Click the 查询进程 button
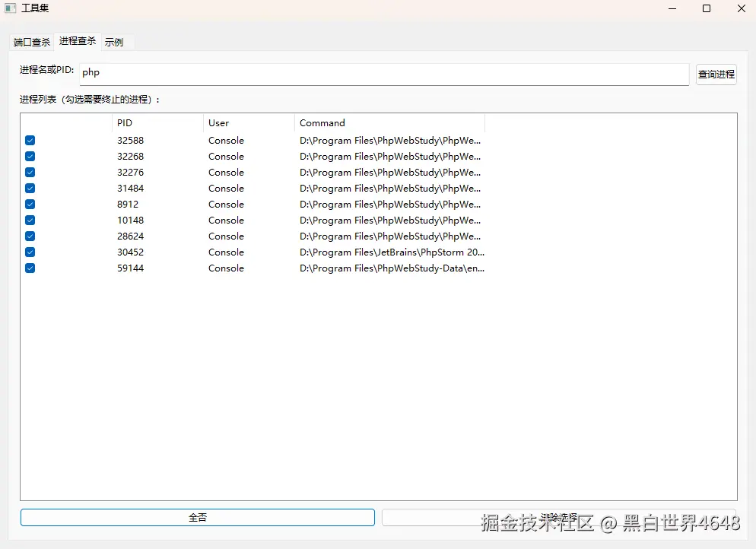The image size is (756, 549). 716,74
